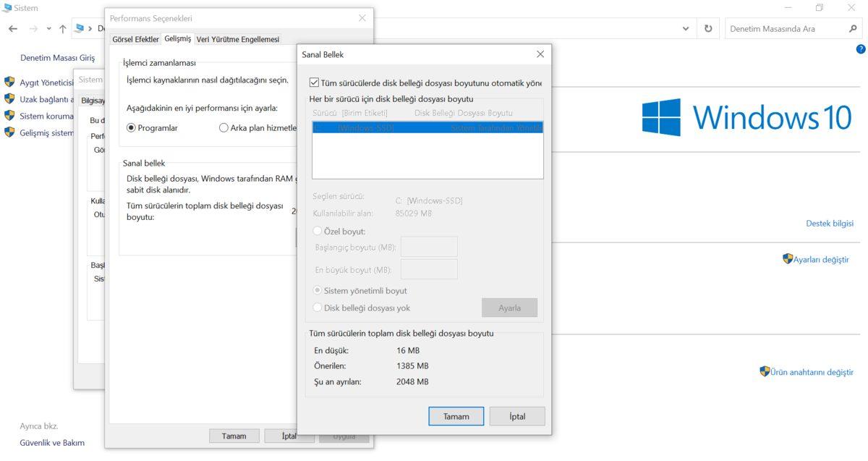Image resolution: width=868 pixels, height=461 pixels.
Task: Click the Sistem koruması shield icon
Action: pos(9,116)
